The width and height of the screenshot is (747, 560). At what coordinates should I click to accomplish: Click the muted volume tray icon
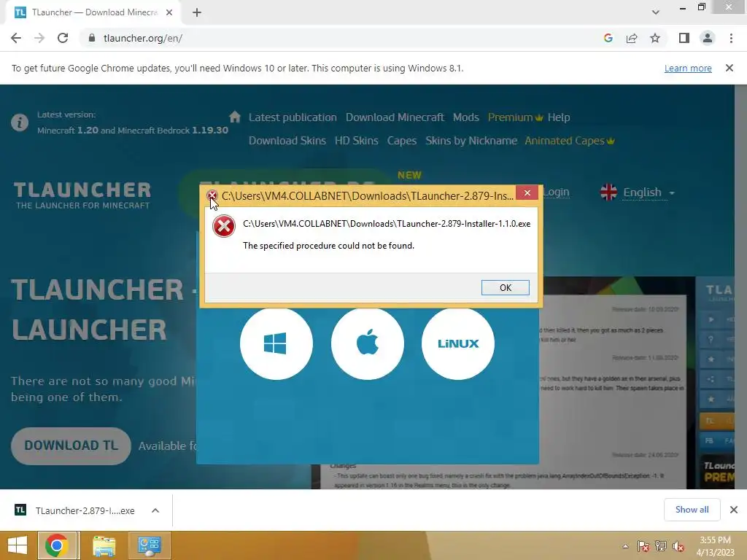tap(678, 546)
